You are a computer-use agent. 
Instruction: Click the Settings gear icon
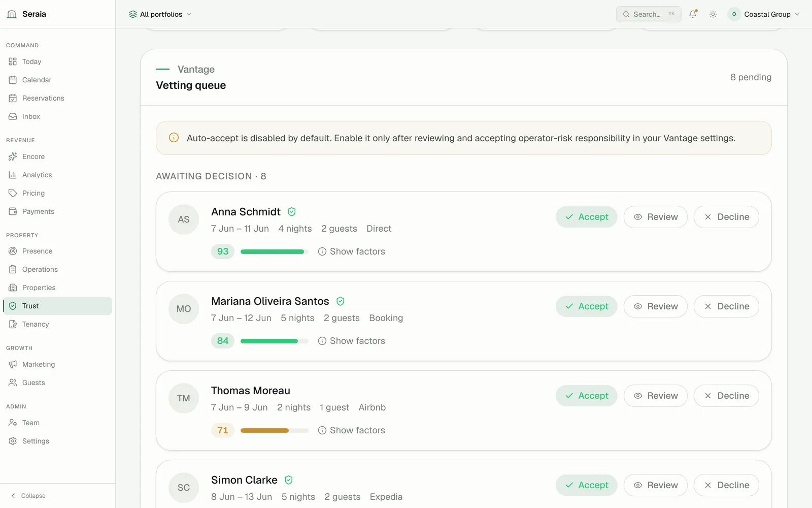coord(13,441)
